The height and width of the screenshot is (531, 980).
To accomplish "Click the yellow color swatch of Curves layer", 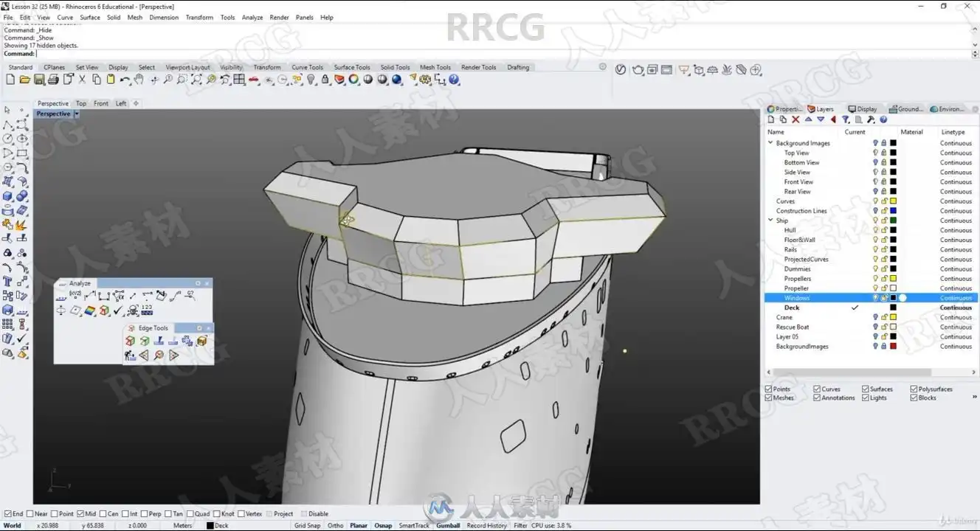I will click(x=893, y=201).
